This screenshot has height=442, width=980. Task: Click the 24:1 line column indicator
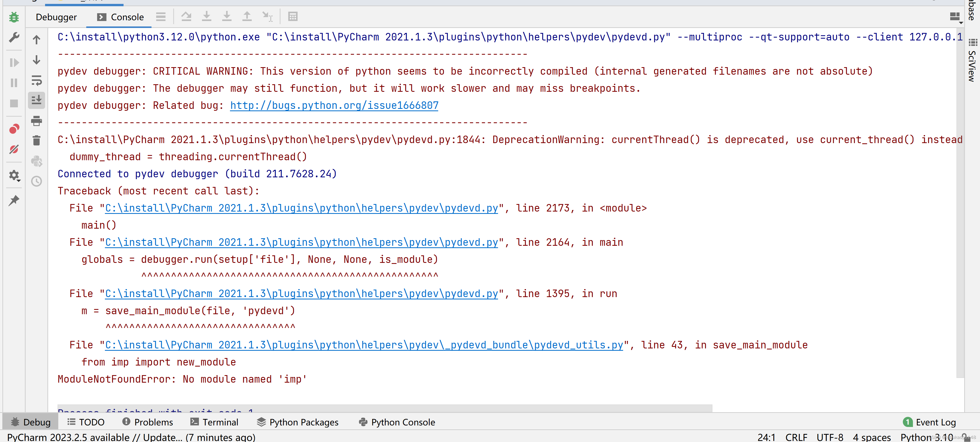point(766,437)
